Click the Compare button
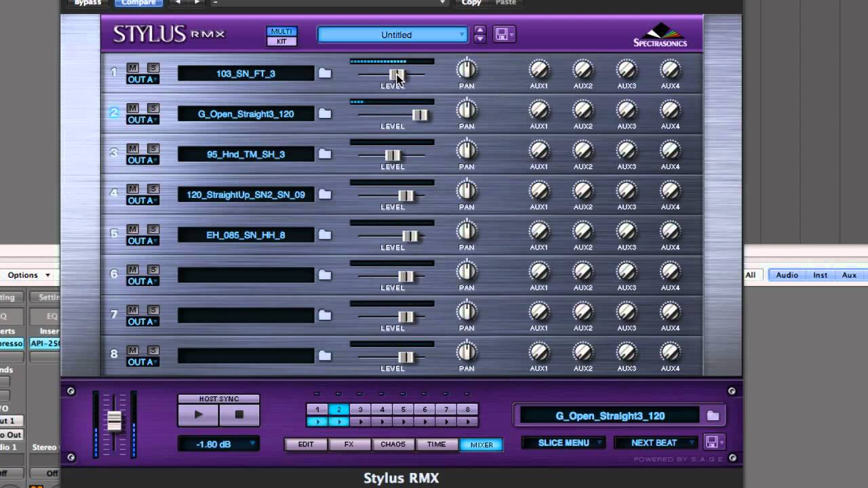 [x=138, y=3]
